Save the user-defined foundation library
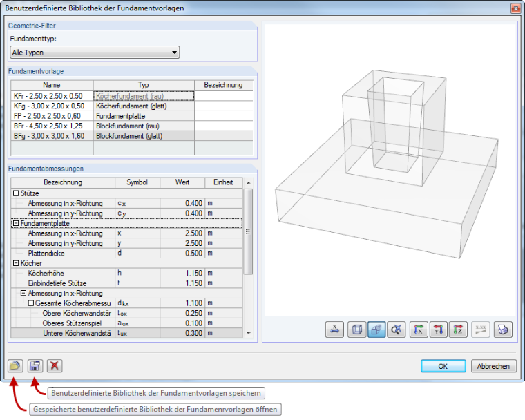 pyautogui.click(x=35, y=365)
